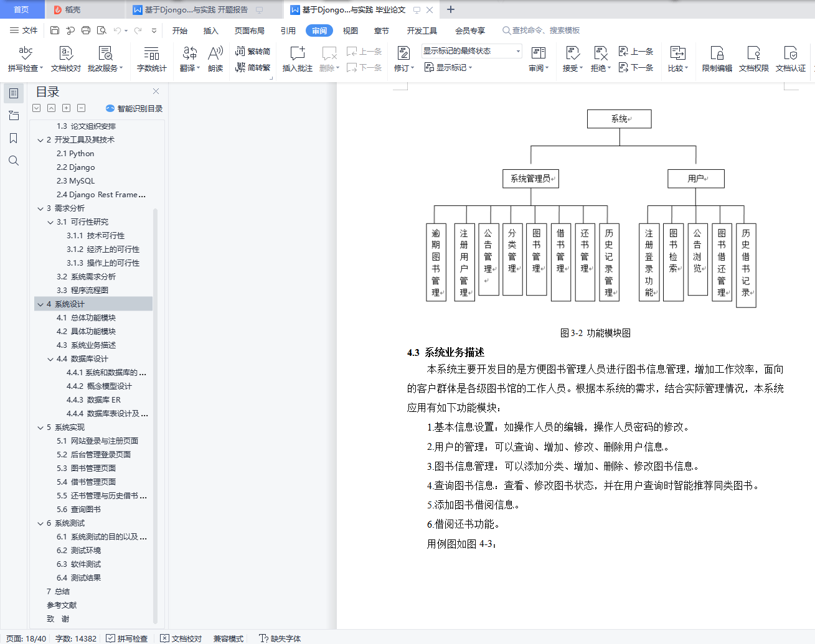Click the outline panel vertical scrollbar

click(155, 415)
